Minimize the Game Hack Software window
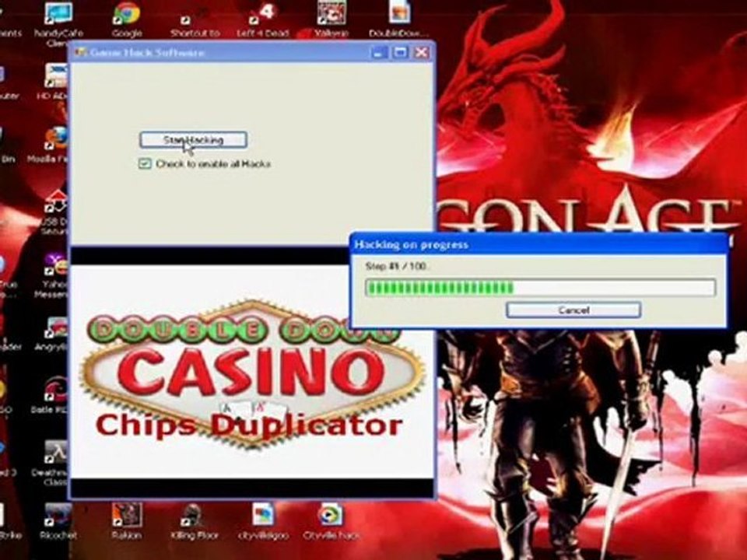 point(379,52)
